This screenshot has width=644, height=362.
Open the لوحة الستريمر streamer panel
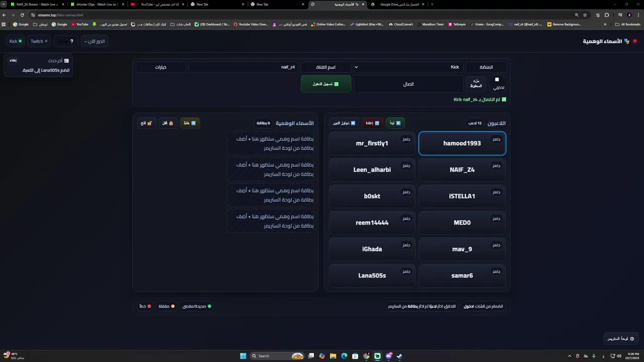tap(620, 339)
